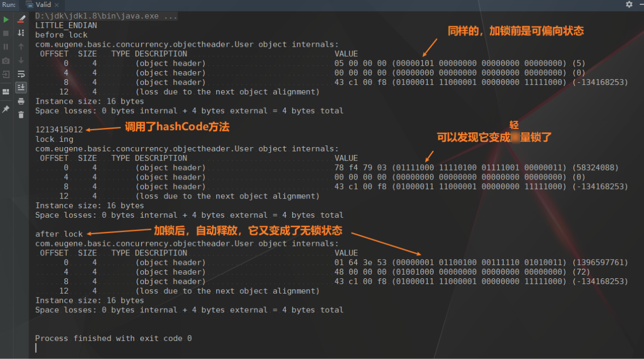Screen dimensions: 644x359
Task: Clear all console output with trash icon
Action: [x=21, y=115]
